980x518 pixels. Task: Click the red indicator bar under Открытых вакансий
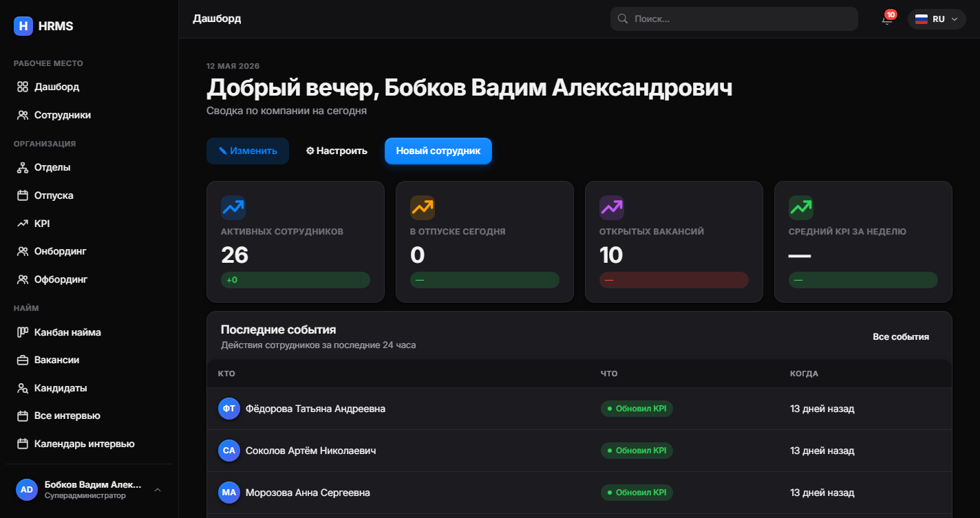(674, 280)
